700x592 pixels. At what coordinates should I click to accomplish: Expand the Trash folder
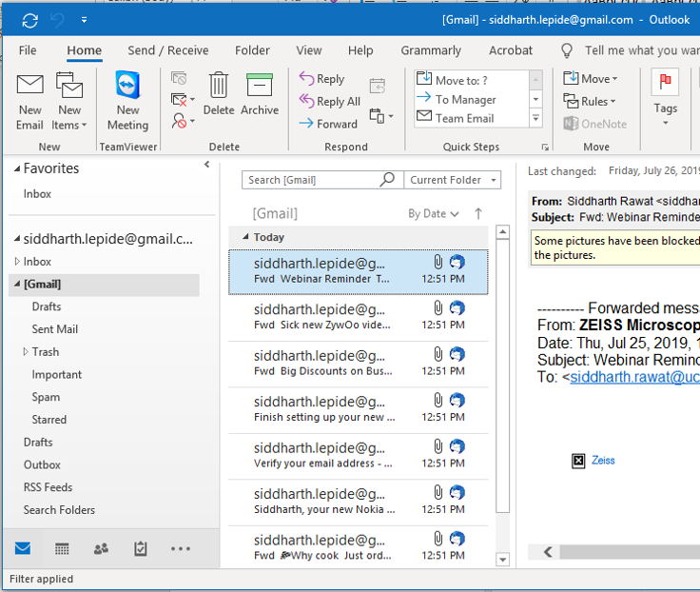coord(26,352)
